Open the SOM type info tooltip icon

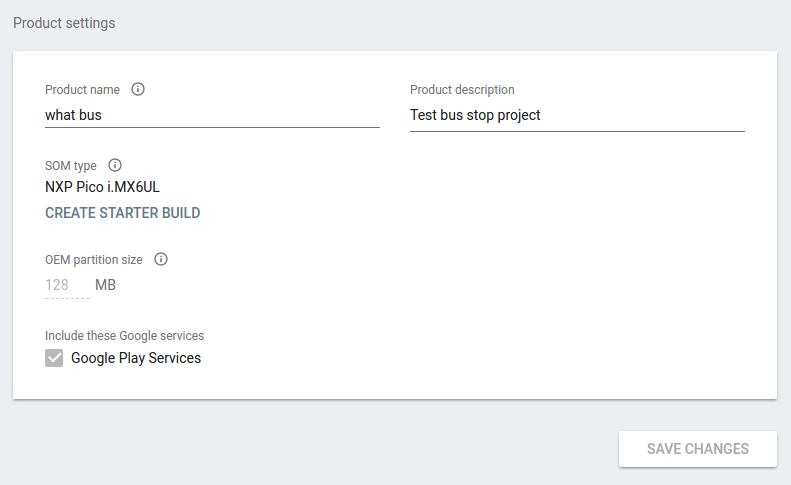[x=115, y=165]
